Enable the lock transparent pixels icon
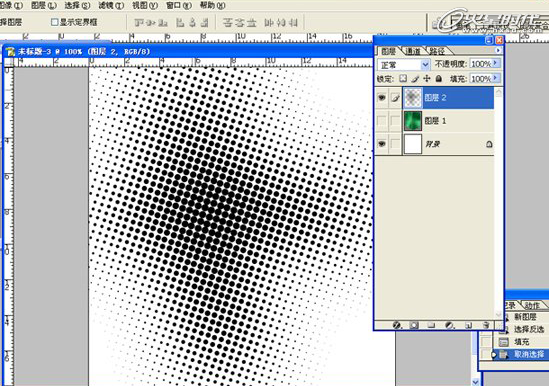This screenshot has width=549, height=386. tap(403, 78)
